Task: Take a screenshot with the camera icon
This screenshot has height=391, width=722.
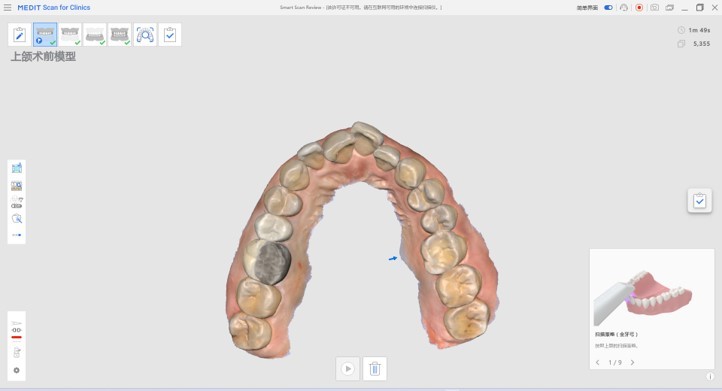Action: tap(654, 7)
